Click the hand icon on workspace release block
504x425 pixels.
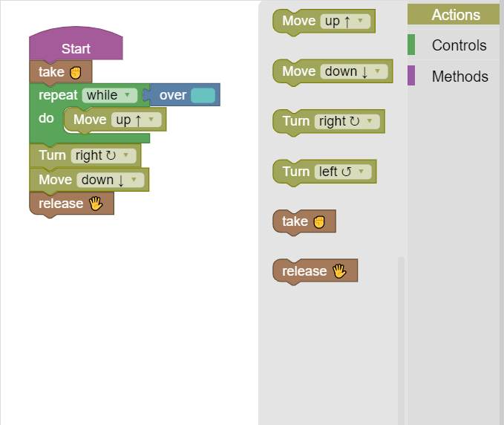coord(96,204)
